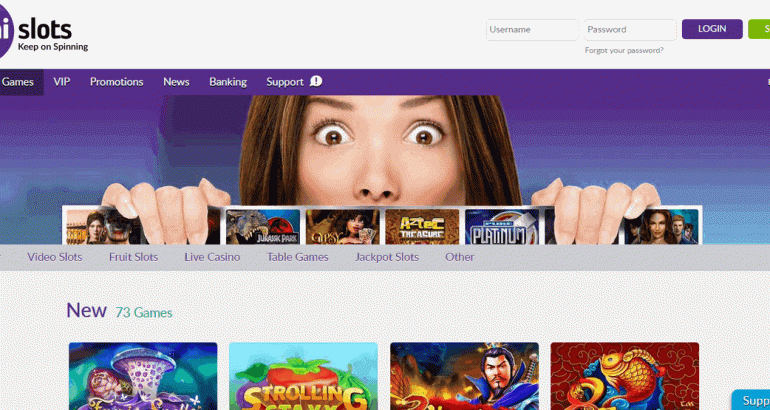Screen dimensions: 770x410
Task: Select the Games navigation tab
Action: [20, 82]
